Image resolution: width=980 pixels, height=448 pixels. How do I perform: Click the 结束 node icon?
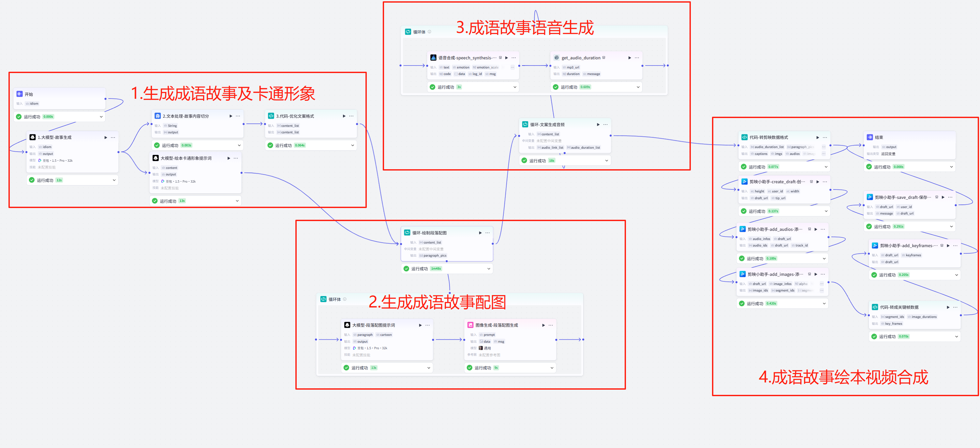coord(870,137)
